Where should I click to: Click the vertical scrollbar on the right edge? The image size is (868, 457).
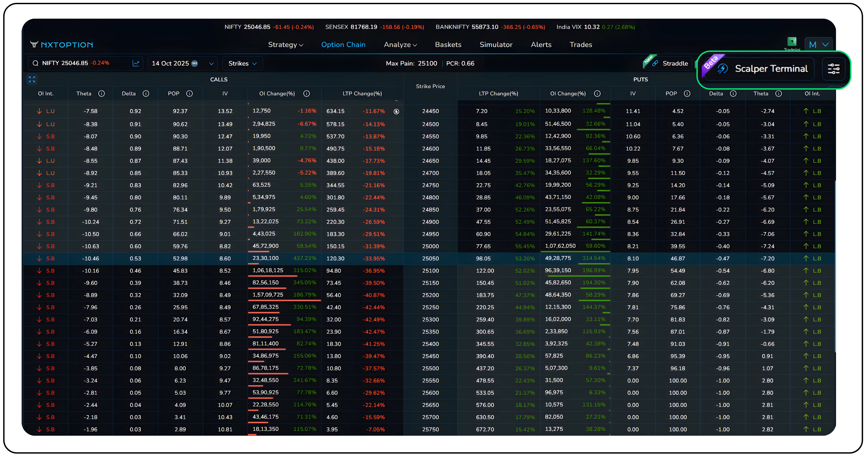pyautogui.click(x=836, y=266)
